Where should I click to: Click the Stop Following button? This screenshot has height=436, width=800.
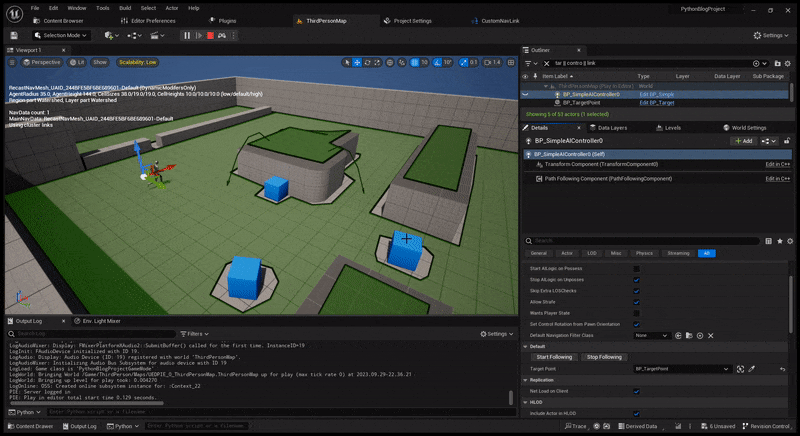pos(604,357)
